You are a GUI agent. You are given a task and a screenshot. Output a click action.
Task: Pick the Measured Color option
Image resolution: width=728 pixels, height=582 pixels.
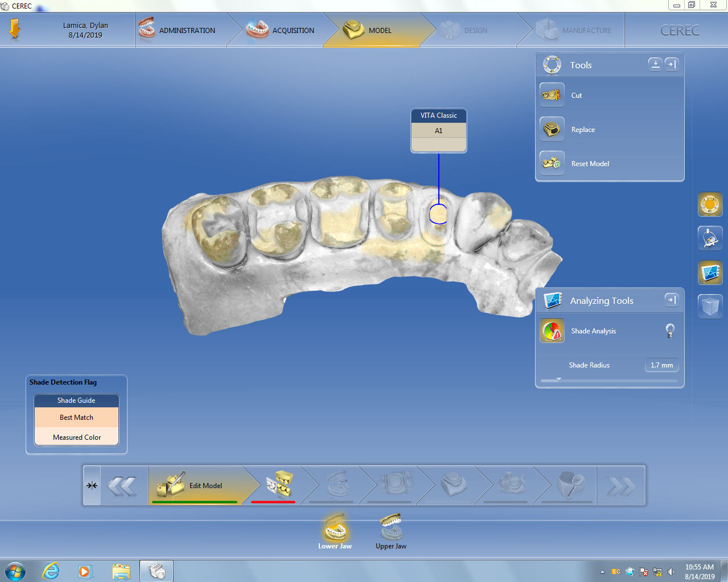76,437
